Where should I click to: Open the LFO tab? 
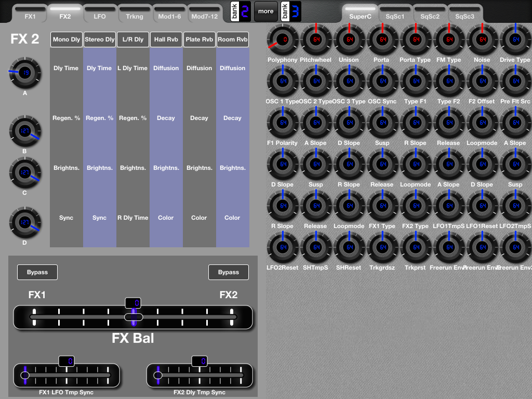[x=99, y=14]
